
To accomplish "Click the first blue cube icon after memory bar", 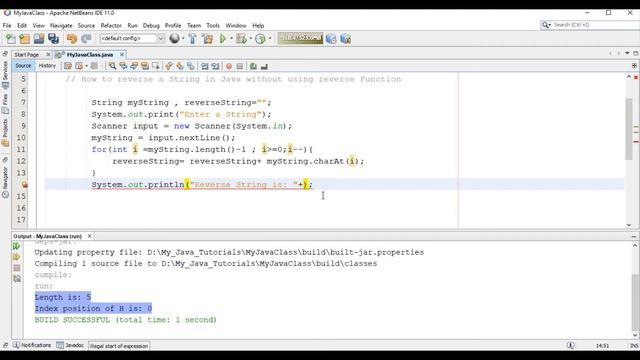I will (x=331, y=39).
